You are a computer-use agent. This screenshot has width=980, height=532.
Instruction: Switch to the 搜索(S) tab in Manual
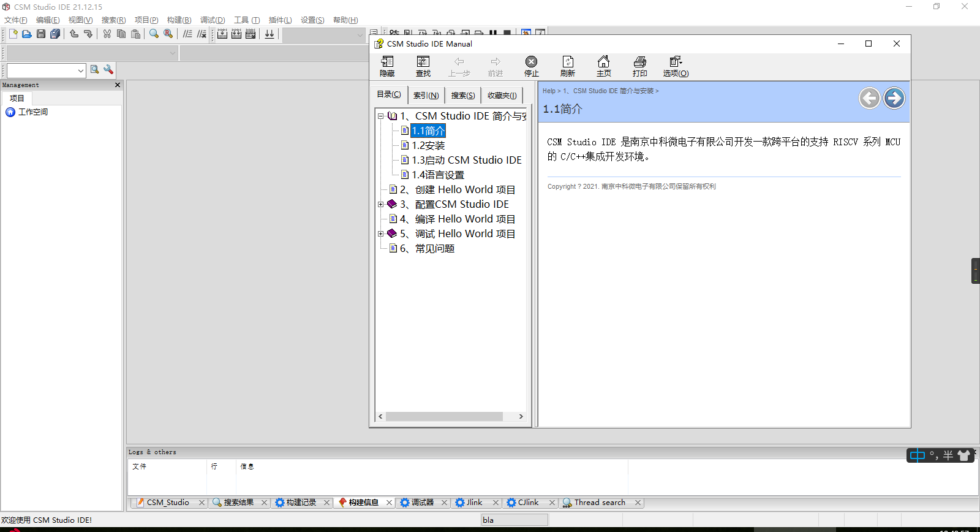click(463, 96)
